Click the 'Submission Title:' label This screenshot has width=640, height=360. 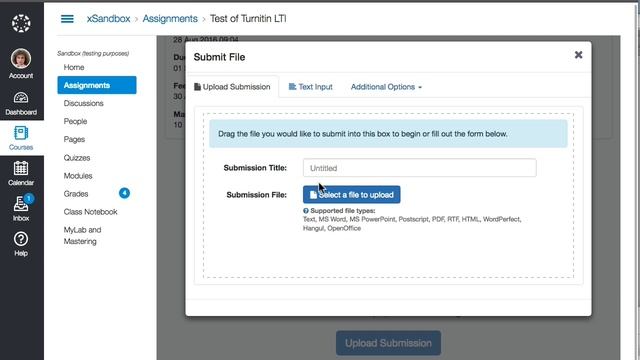pos(255,168)
